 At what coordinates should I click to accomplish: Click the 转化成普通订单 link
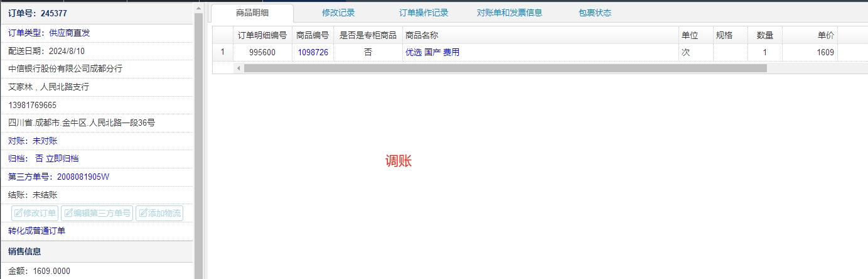(x=36, y=231)
